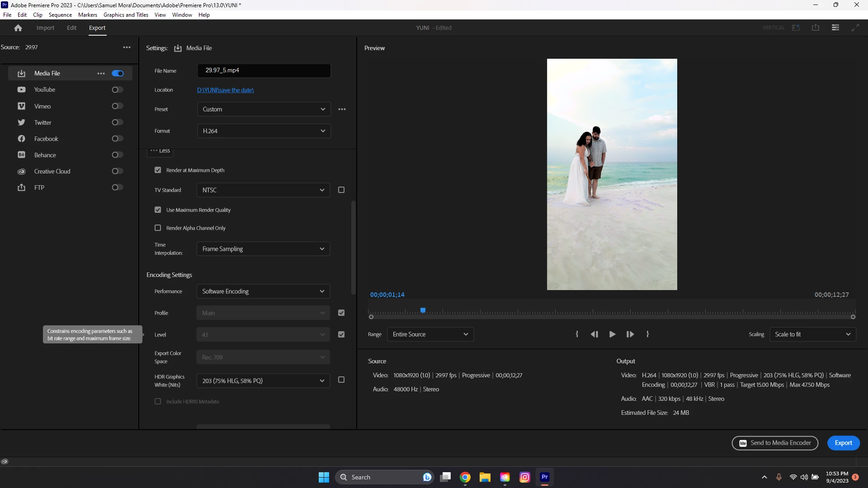
Task: Step forward one frame in the preview
Action: pyautogui.click(x=630, y=334)
